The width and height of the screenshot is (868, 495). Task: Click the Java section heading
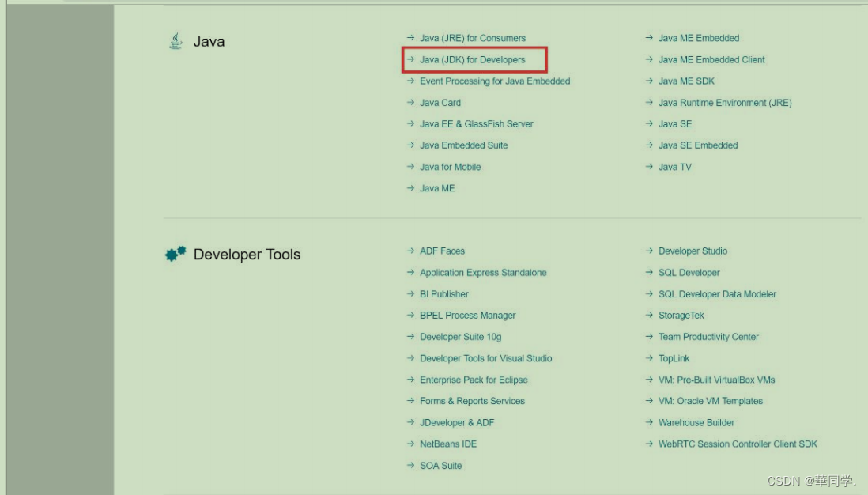(209, 42)
